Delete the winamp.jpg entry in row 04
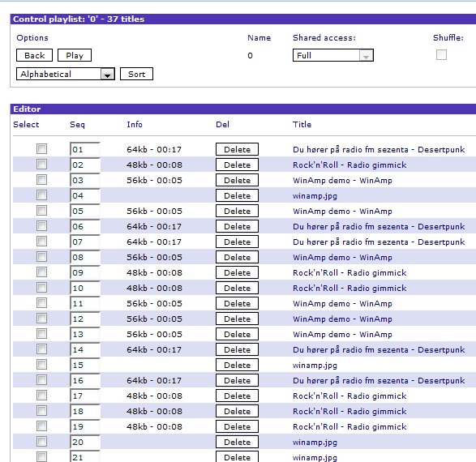Screen dimensions: 476x462 coord(237,195)
